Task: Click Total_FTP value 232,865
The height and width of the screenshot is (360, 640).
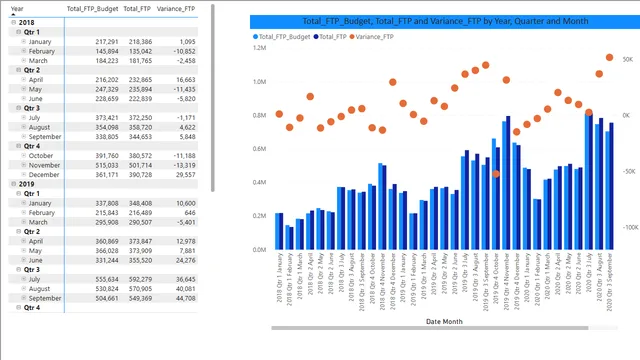Action: pos(140,80)
